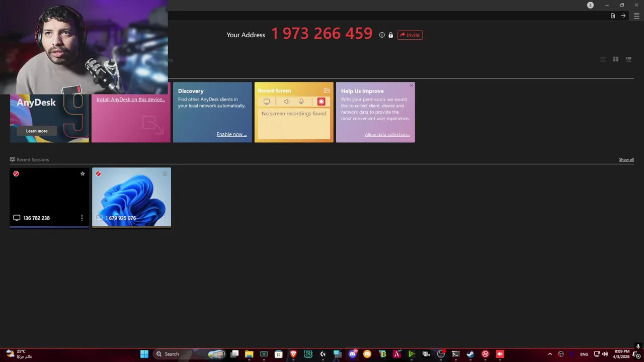The image size is (644, 362).
Task: Click Enable now in the Discovery card
Action: click(x=231, y=134)
